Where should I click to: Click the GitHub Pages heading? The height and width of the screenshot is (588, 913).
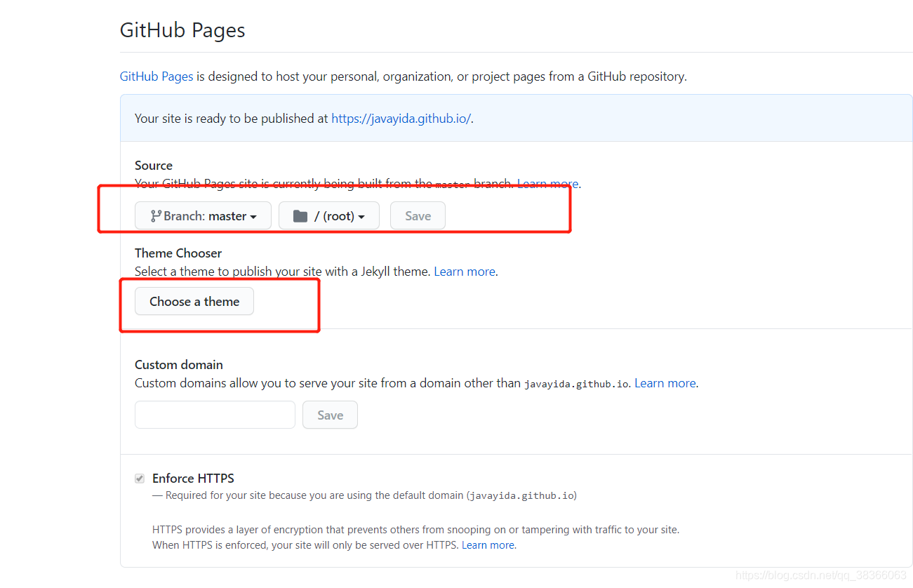point(182,31)
